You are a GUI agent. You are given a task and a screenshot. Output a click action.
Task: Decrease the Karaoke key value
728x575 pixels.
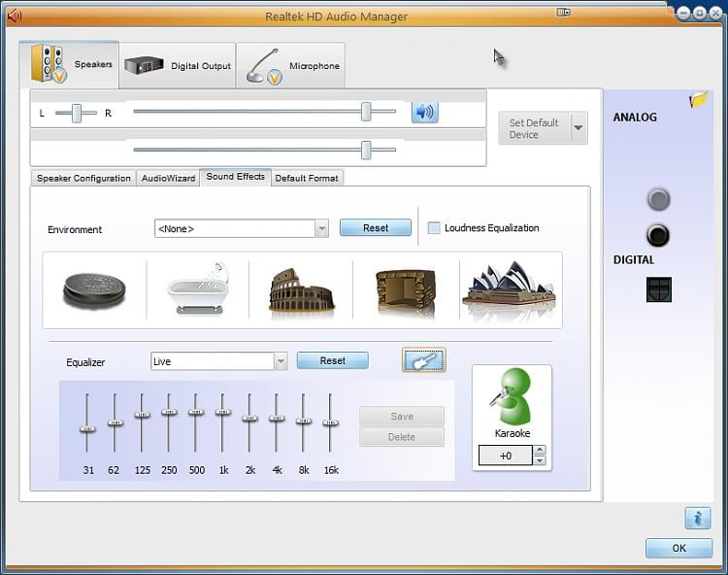pos(539,460)
